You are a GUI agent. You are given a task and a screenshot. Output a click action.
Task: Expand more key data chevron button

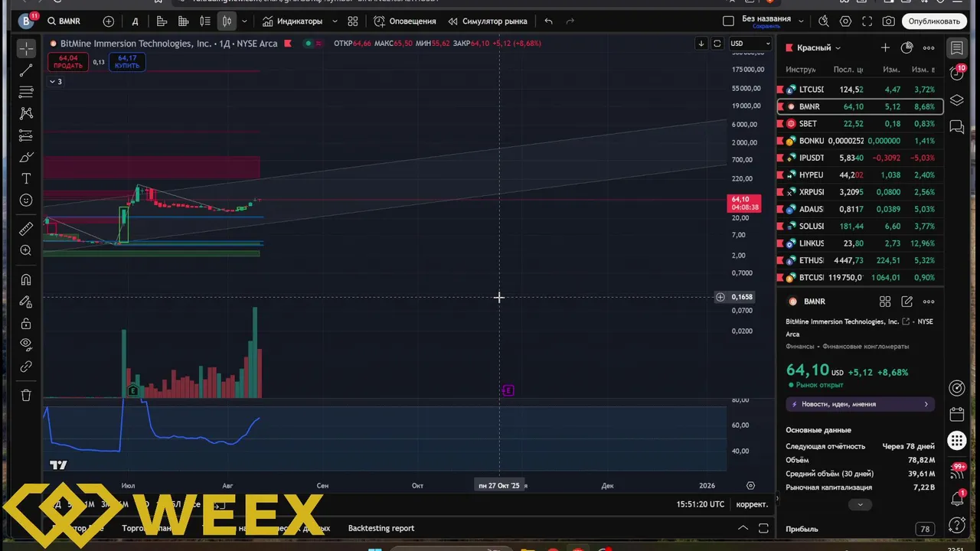coord(860,504)
